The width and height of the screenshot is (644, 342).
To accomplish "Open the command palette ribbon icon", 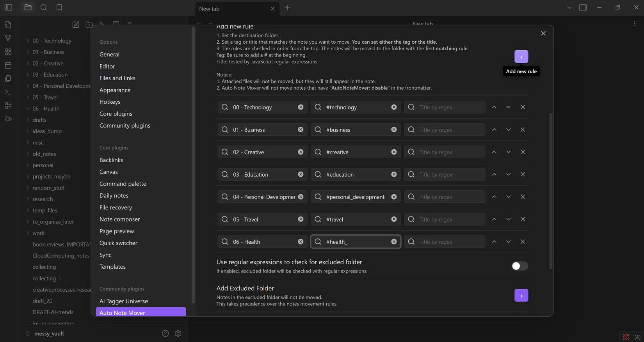I will (8, 92).
